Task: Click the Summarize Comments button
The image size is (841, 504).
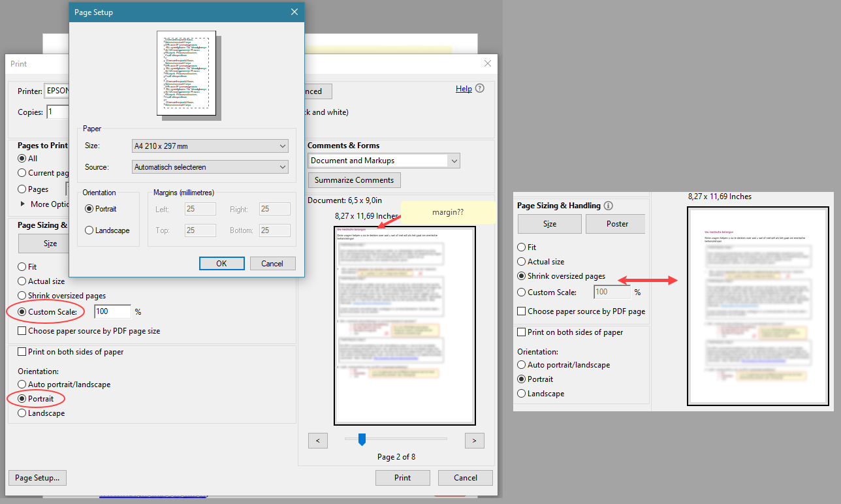Action: click(x=354, y=180)
